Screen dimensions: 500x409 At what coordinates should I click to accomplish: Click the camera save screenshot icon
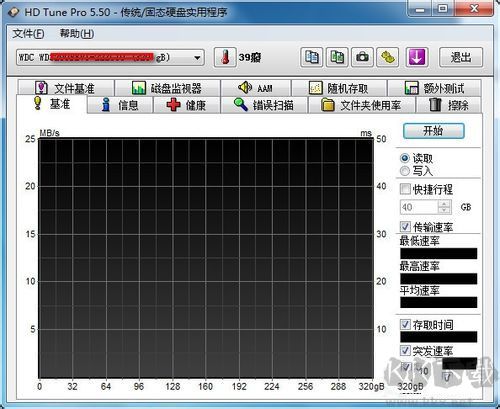pos(362,58)
